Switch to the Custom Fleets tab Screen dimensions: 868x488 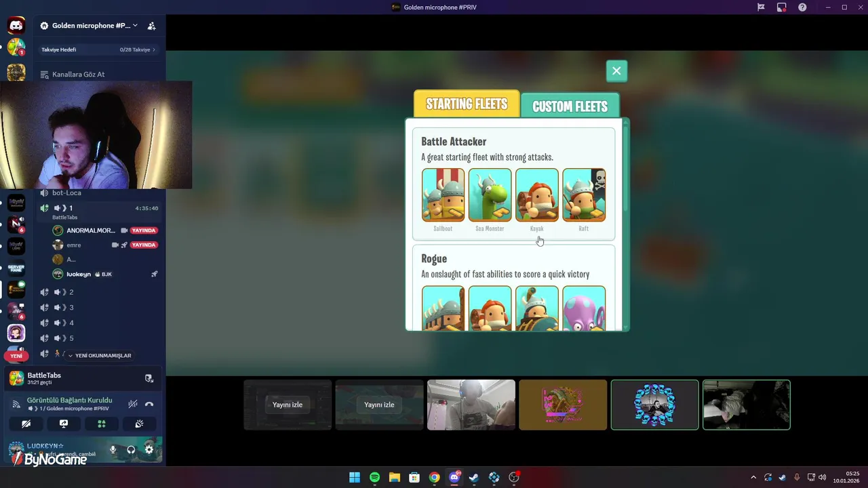(570, 106)
